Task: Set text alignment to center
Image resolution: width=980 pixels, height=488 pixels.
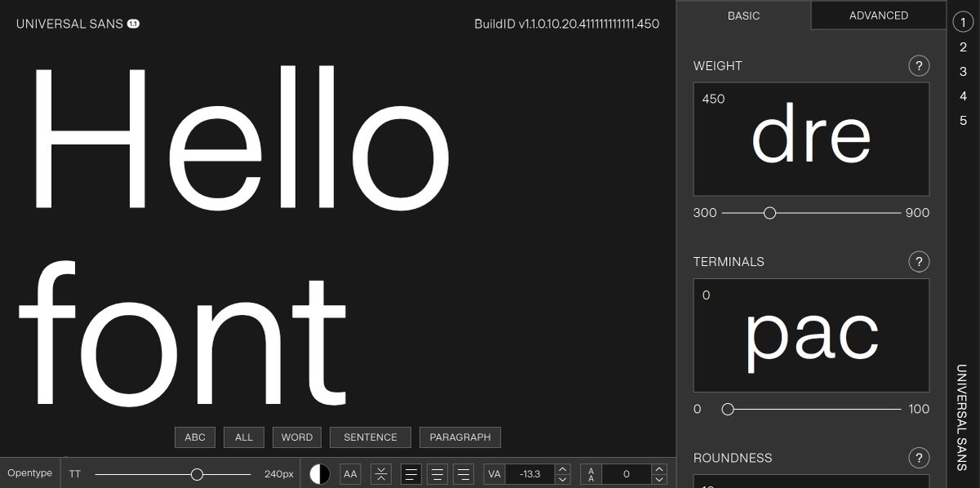Action: pyautogui.click(x=438, y=474)
